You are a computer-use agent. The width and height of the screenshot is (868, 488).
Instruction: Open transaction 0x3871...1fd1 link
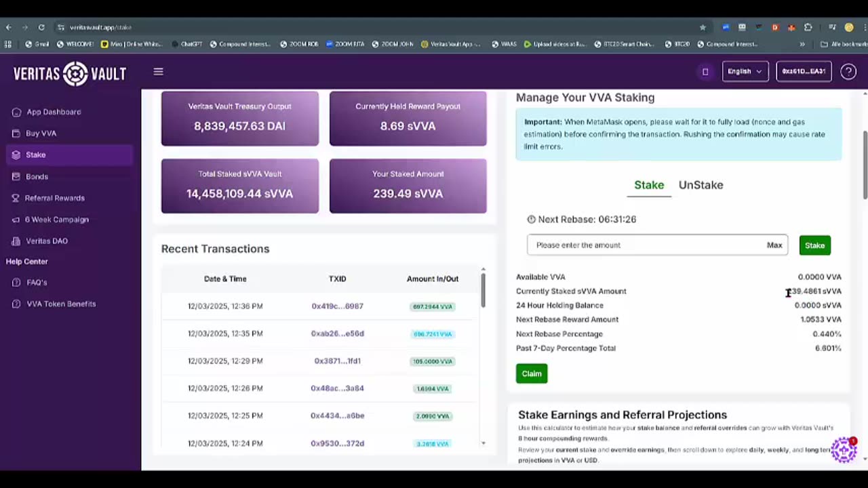337,361
